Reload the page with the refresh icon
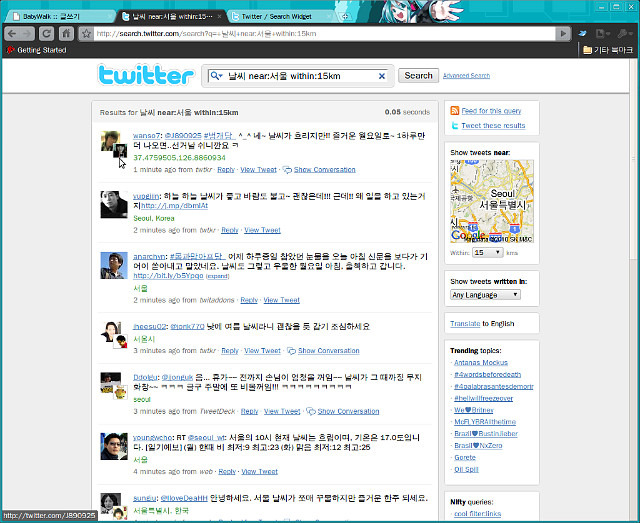 pyautogui.click(x=47, y=33)
